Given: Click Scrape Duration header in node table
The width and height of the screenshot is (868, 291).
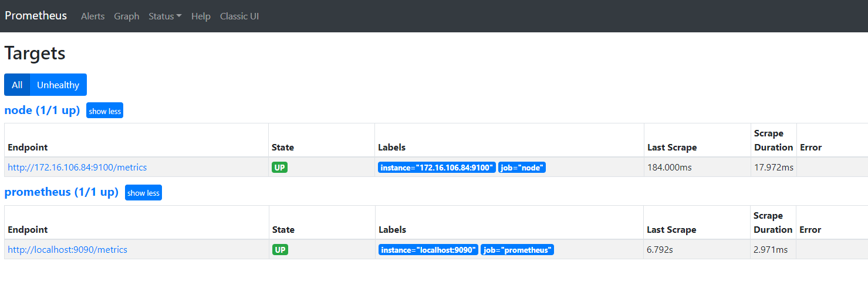Looking at the screenshot, I should click(x=774, y=141).
